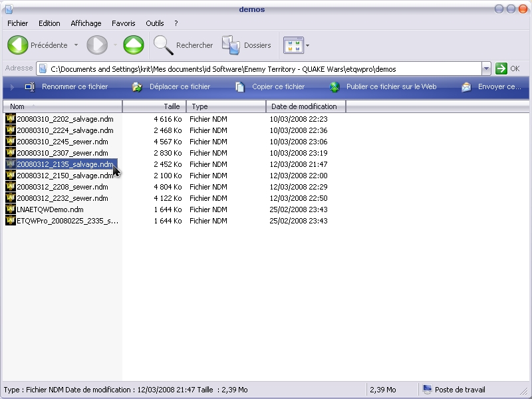Screen dimensions: 532x399
Task: Sort by the Type column header
Action: (x=226, y=106)
